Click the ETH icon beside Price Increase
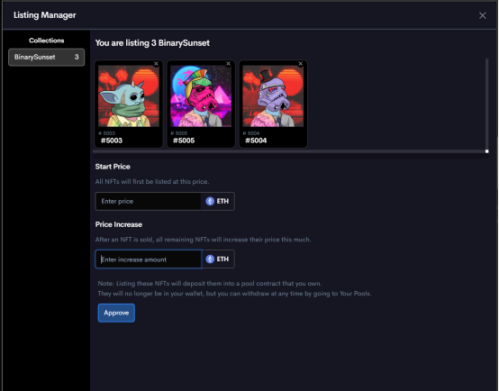The height and width of the screenshot is (391, 499). [x=210, y=259]
